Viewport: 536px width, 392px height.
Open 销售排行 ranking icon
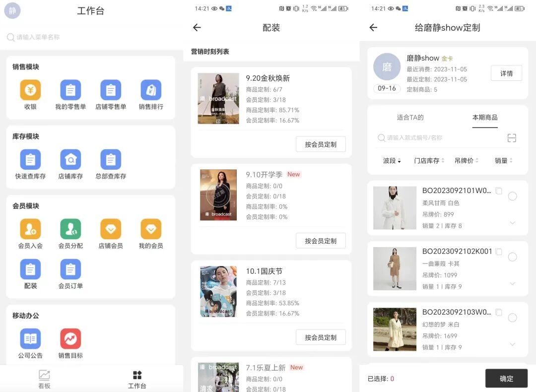point(151,90)
